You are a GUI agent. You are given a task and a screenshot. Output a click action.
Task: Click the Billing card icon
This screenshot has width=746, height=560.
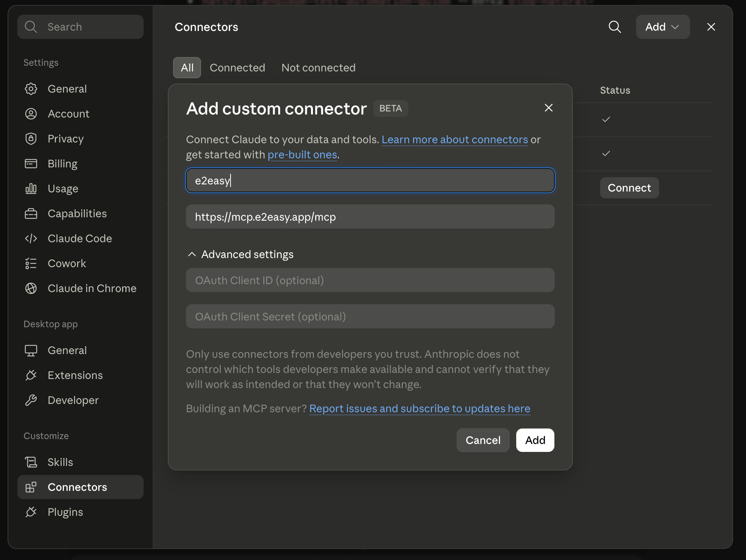(31, 164)
